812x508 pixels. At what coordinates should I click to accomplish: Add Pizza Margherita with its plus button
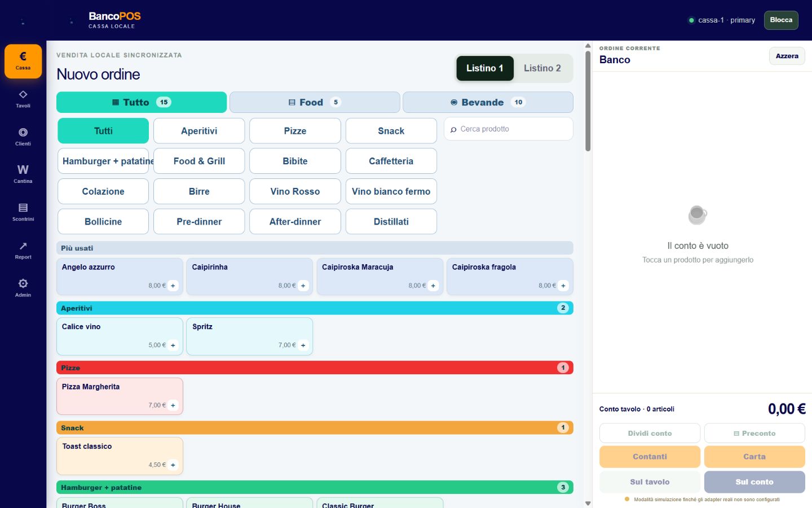click(173, 405)
